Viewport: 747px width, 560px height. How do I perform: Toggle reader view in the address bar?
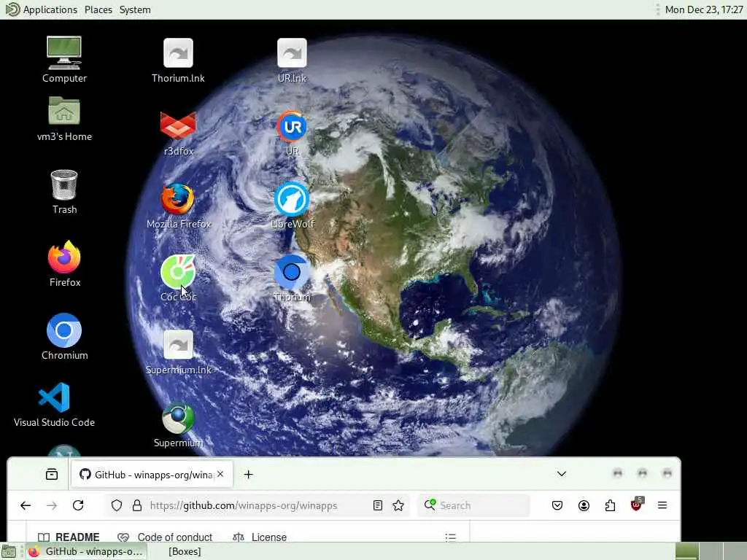pos(378,506)
